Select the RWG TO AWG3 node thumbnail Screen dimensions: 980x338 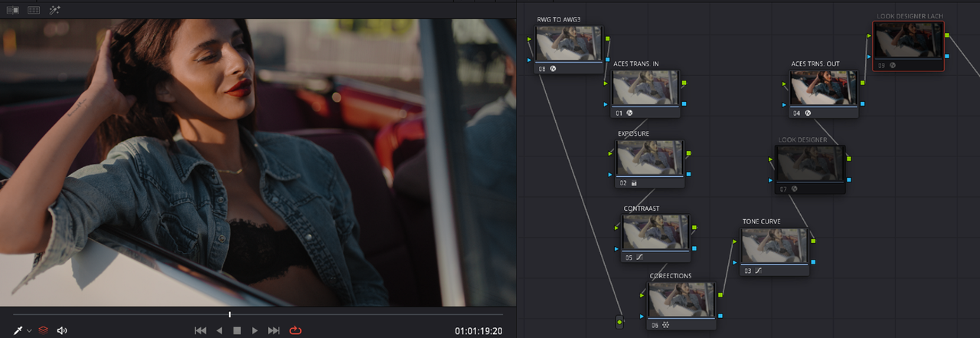click(x=569, y=44)
